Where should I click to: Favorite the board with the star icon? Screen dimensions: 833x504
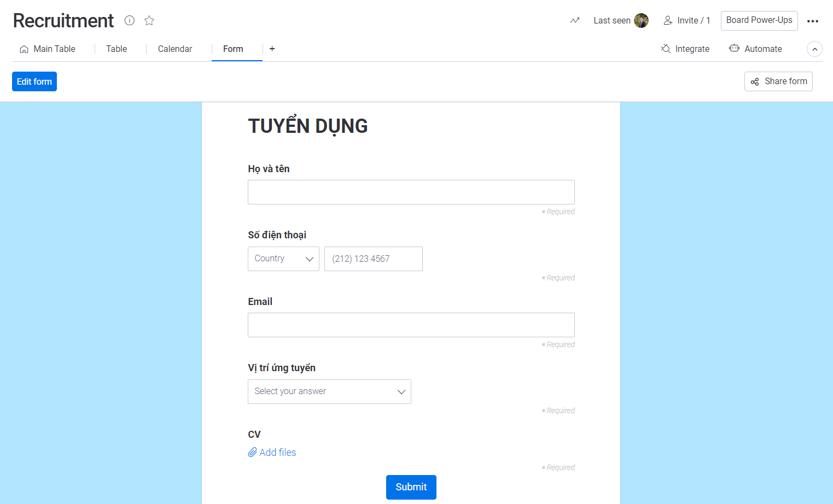pos(148,20)
